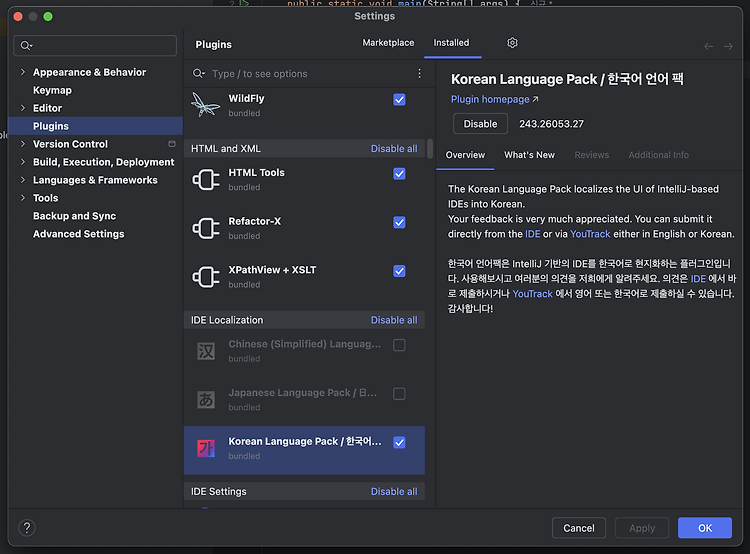Open the Additional Info tab
Image resolution: width=750 pixels, height=554 pixels.
pos(659,155)
